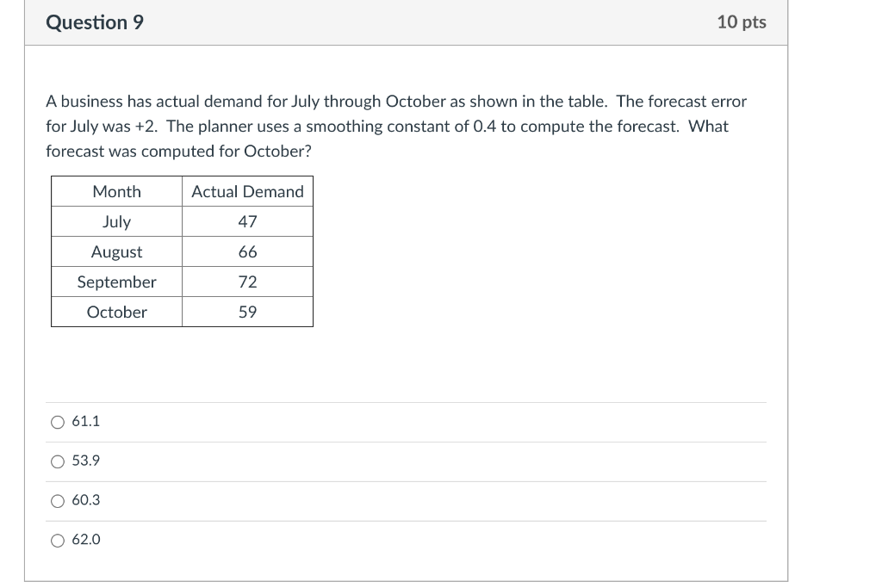The height and width of the screenshot is (588, 882).
Task: Click the Month column header
Action: coord(116,191)
